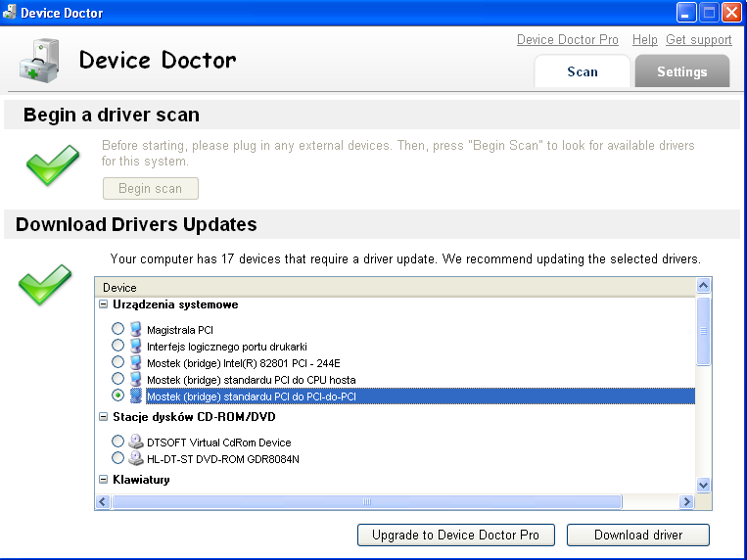Select radio button for Interfejs logicznego portu drukarki
The height and width of the screenshot is (560, 747).
tap(117, 345)
